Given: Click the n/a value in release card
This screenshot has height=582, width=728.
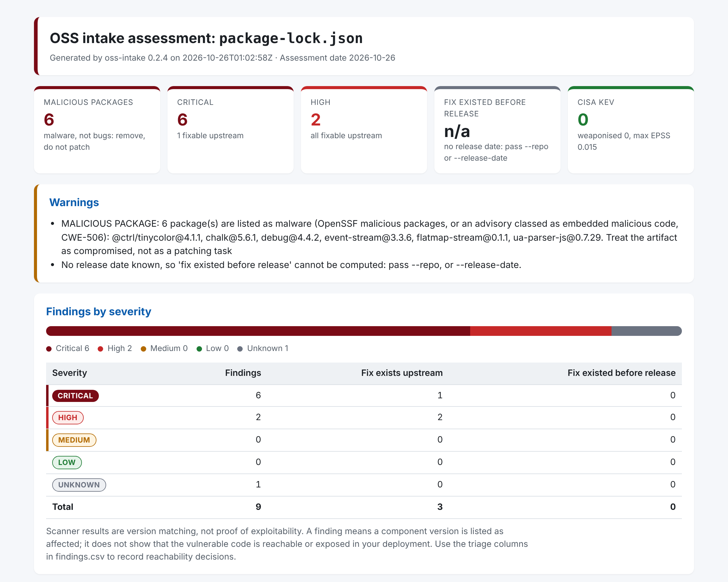Looking at the screenshot, I should pos(457,131).
